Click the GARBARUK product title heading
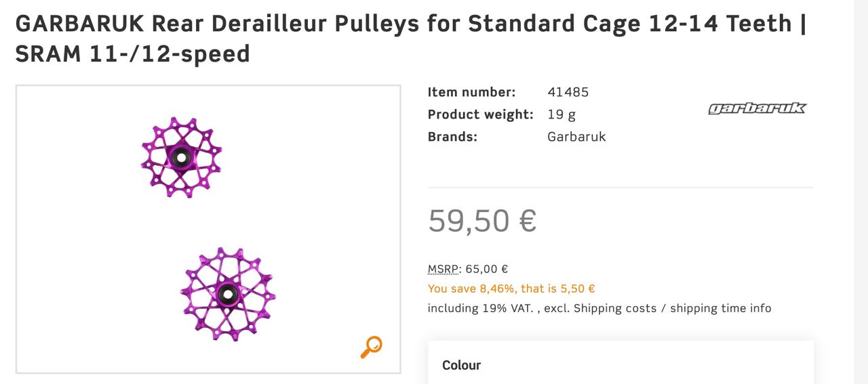This screenshot has width=868, height=384. [410, 24]
